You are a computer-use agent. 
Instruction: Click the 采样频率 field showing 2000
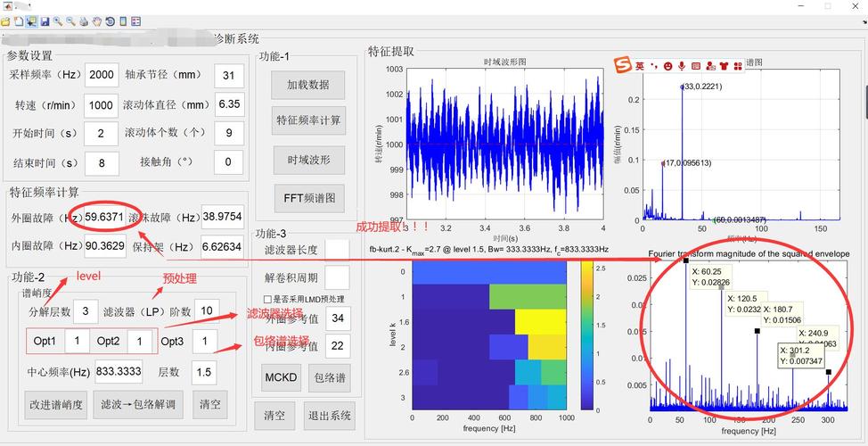click(x=102, y=75)
